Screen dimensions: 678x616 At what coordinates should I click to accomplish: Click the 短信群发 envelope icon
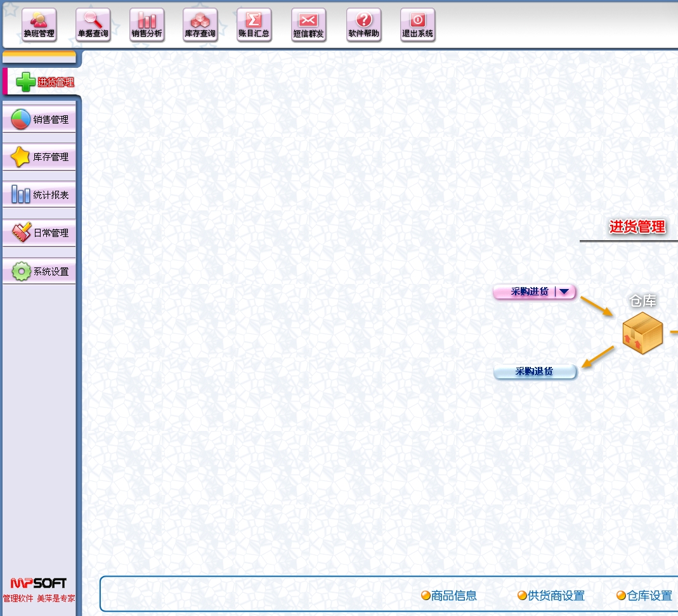(308, 25)
